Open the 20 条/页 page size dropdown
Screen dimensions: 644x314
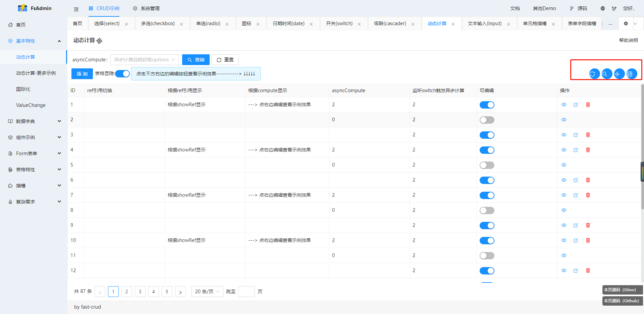[x=207, y=292]
